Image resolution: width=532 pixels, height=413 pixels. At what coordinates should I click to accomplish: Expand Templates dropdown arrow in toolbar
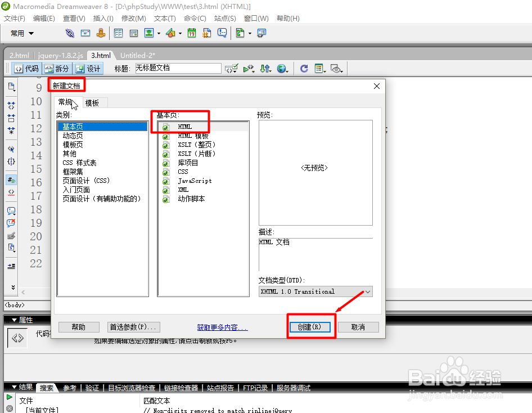pyautogui.click(x=250, y=33)
